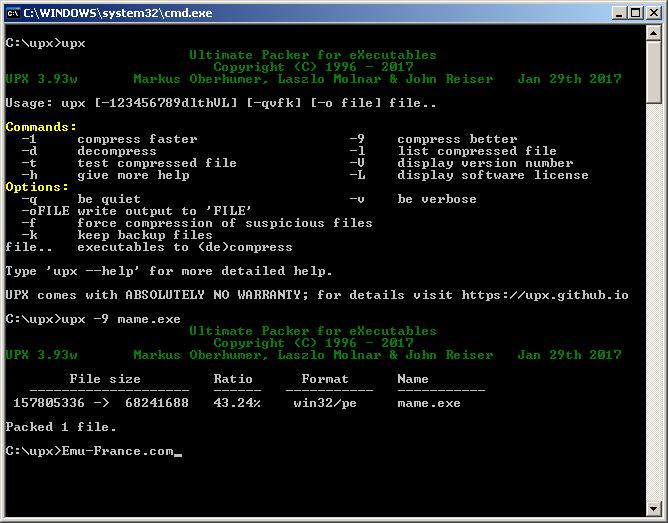Click the 'decompress' command text
This screenshot has width=668, height=523.
[x=117, y=151]
